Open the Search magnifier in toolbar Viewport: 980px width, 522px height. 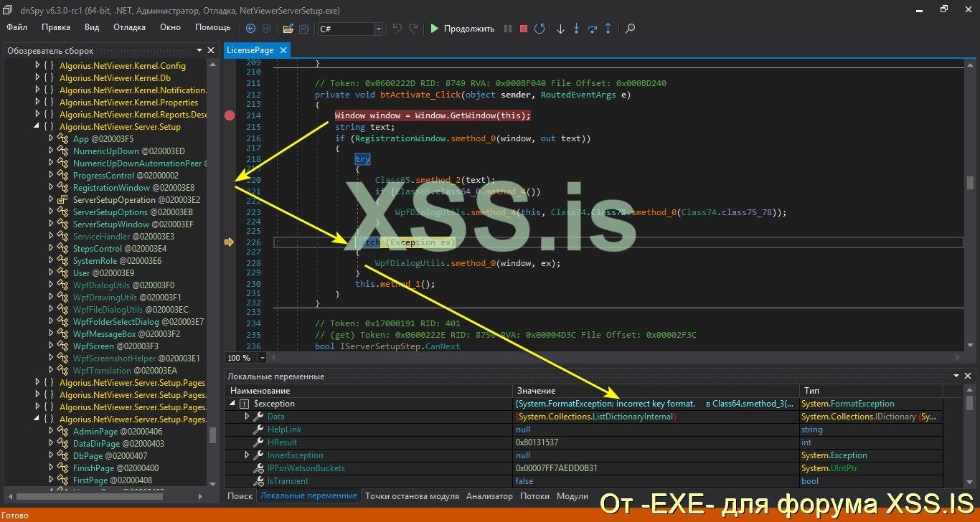click(x=630, y=29)
